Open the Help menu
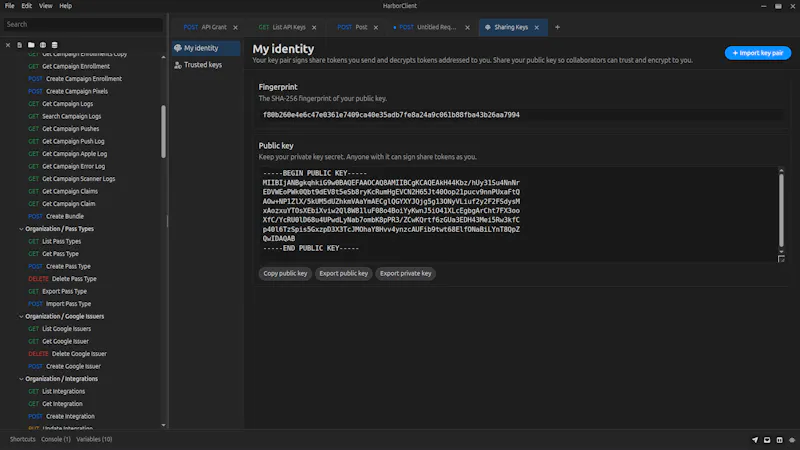 pos(65,6)
